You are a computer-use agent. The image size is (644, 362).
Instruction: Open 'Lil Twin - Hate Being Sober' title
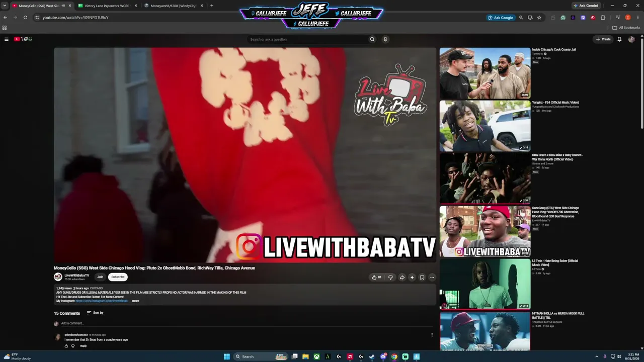coord(555,263)
